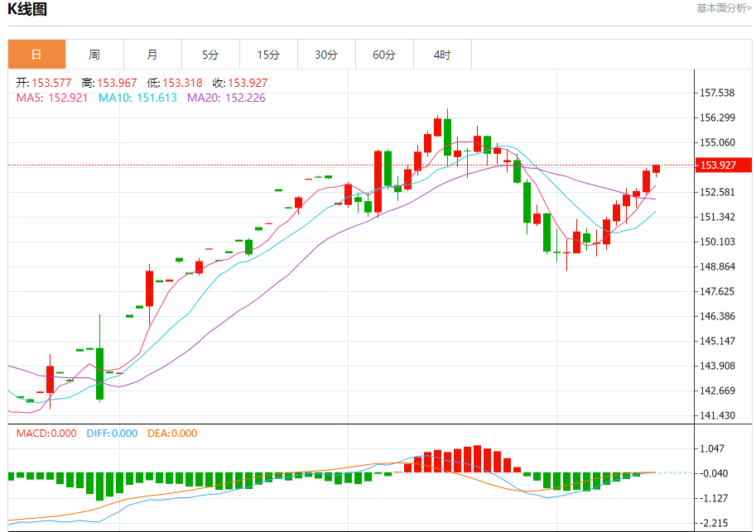The image size is (756, 532).
Task: Click the DIFF value label
Action: click(112, 434)
